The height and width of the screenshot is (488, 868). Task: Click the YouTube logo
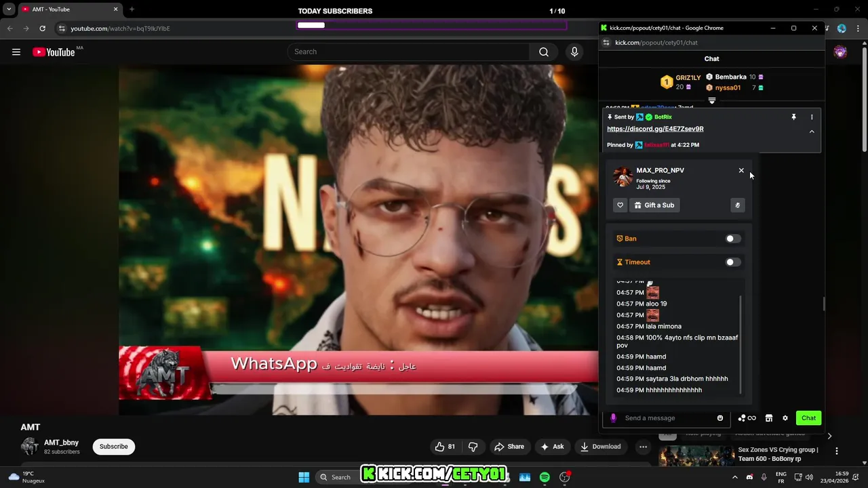coord(54,52)
